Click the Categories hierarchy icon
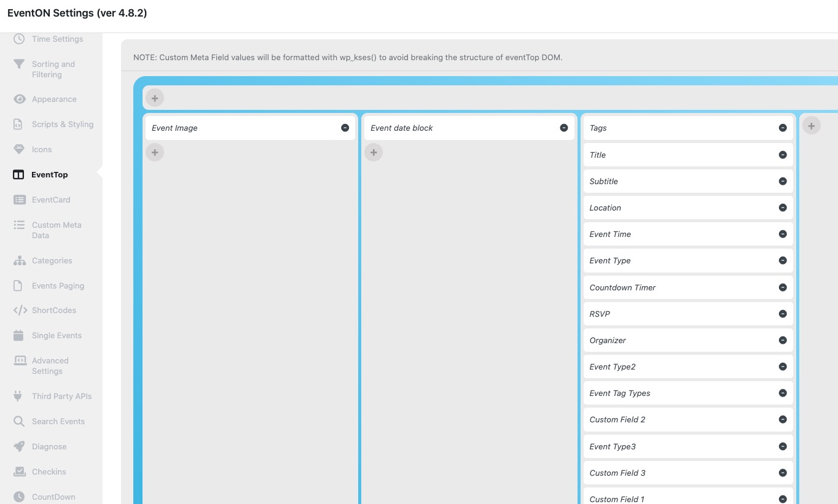Viewport: 838px width, 504px height. click(19, 260)
